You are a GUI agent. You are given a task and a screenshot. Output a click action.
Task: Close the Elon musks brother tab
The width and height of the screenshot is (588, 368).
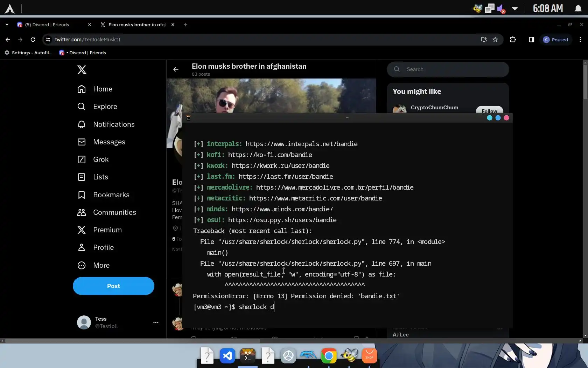173,25
